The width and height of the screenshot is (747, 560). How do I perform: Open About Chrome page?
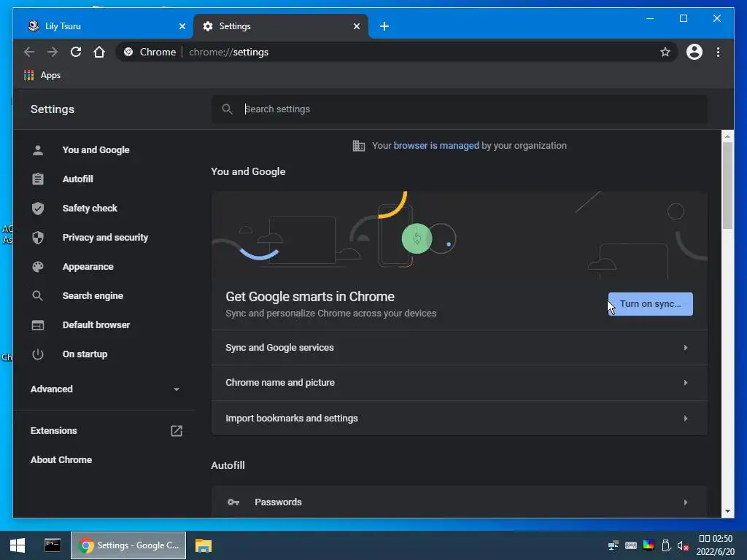[x=61, y=459]
